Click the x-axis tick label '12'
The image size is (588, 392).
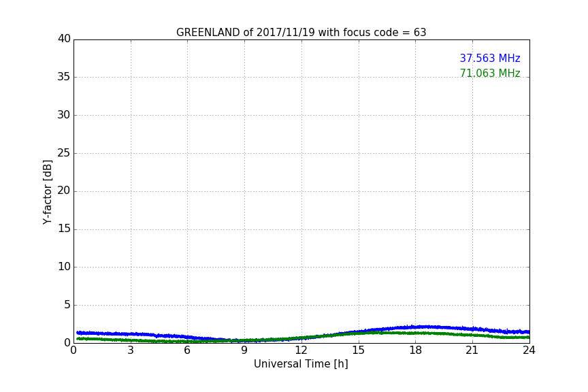(301, 350)
